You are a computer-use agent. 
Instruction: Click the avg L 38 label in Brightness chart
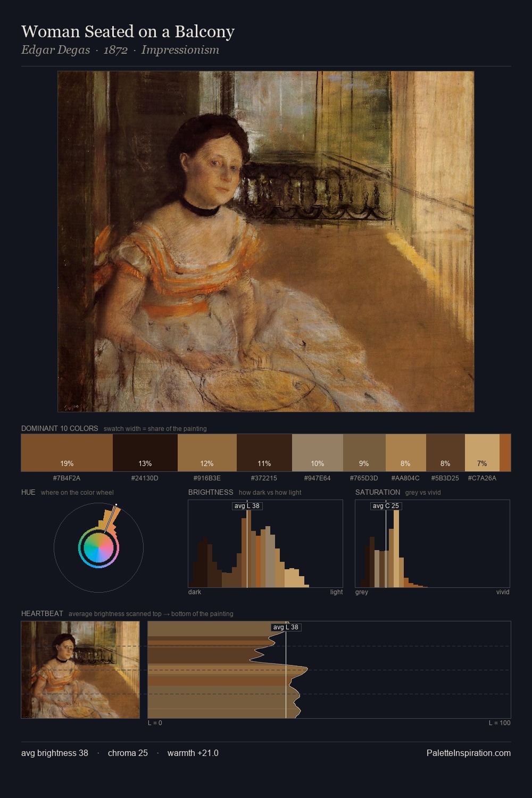click(247, 506)
